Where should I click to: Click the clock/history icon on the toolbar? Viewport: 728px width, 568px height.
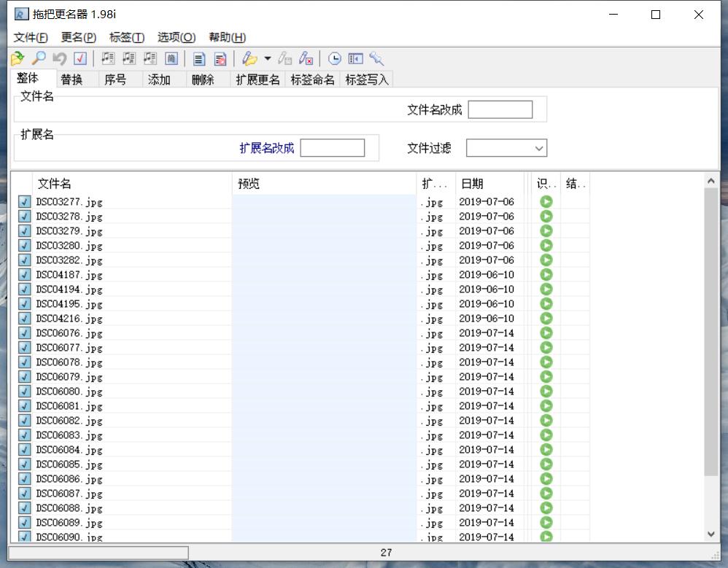334,58
